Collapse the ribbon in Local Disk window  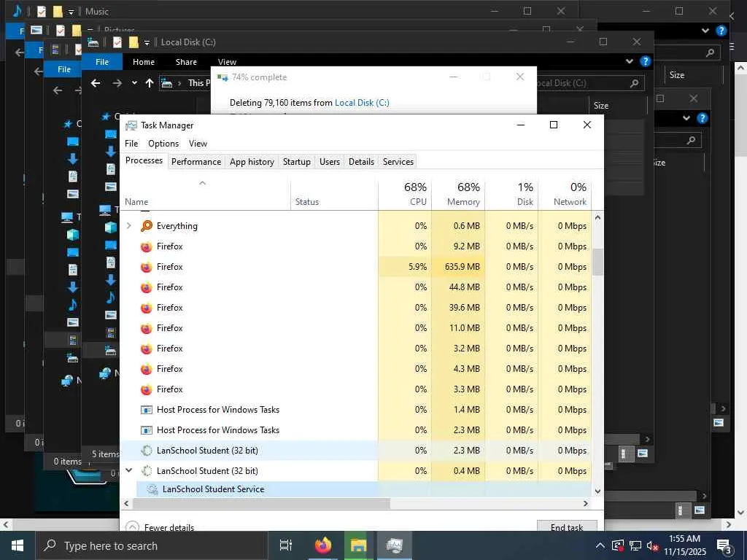(630, 61)
